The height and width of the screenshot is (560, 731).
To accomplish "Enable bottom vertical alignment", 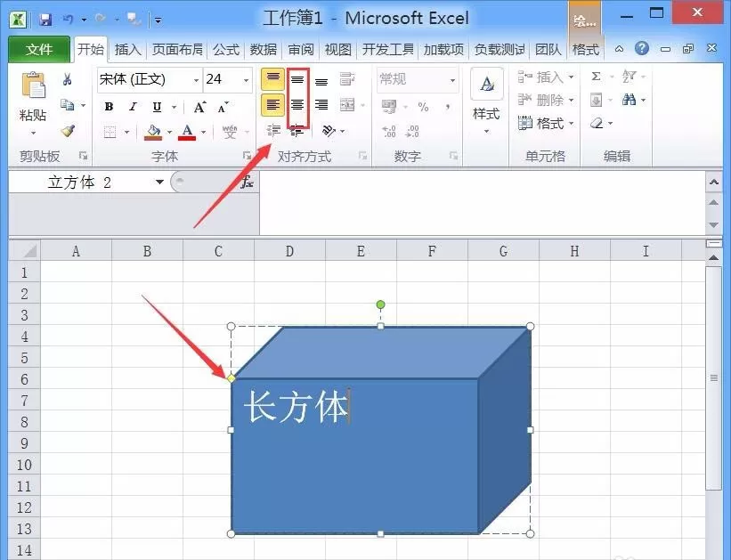I will [321, 83].
